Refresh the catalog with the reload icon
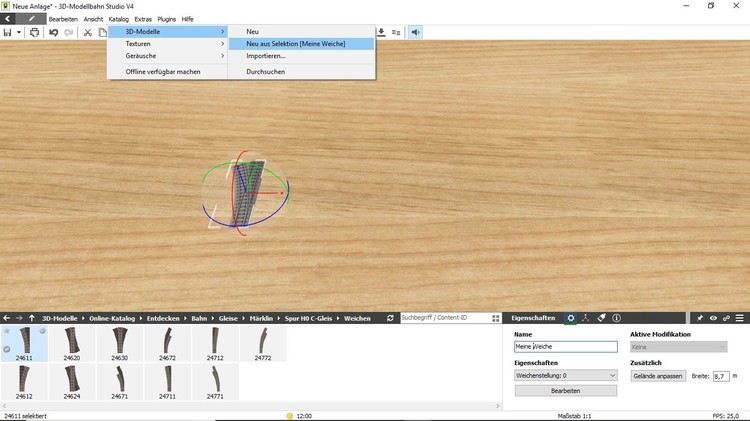 (x=390, y=318)
